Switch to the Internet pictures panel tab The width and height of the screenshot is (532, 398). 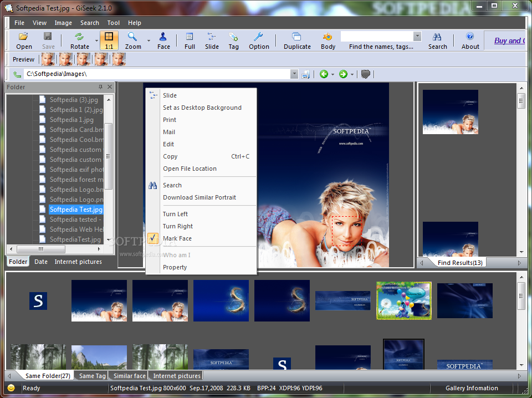coord(78,262)
